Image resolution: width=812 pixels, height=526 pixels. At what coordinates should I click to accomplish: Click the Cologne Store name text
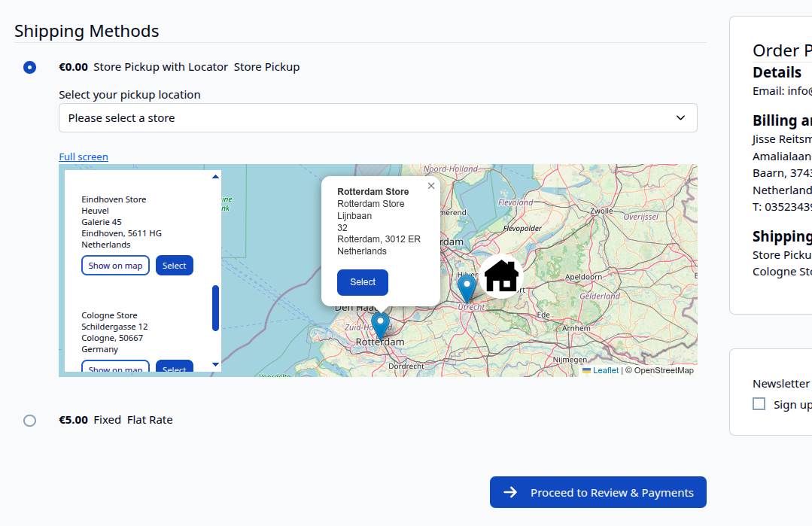(109, 315)
